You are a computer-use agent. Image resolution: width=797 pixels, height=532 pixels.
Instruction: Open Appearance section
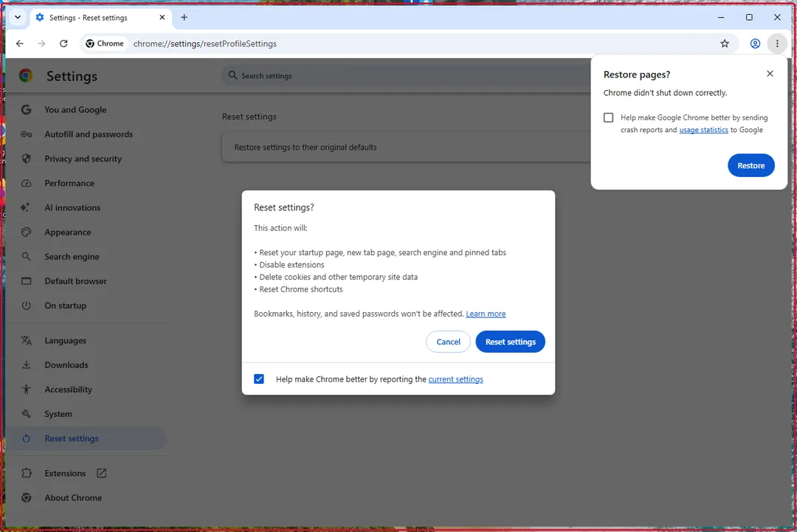tap(68, 232)
